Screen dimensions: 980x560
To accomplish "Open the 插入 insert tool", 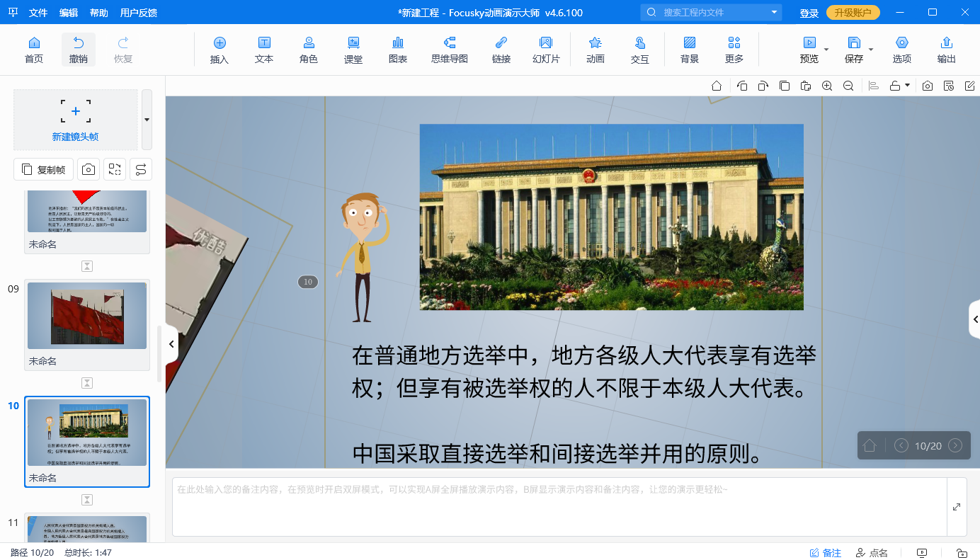I will (220, 50).
